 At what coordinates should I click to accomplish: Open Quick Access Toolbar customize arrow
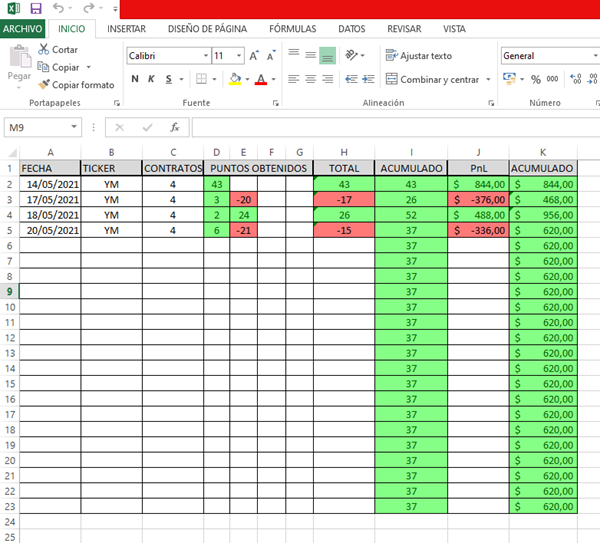point(115,8)
